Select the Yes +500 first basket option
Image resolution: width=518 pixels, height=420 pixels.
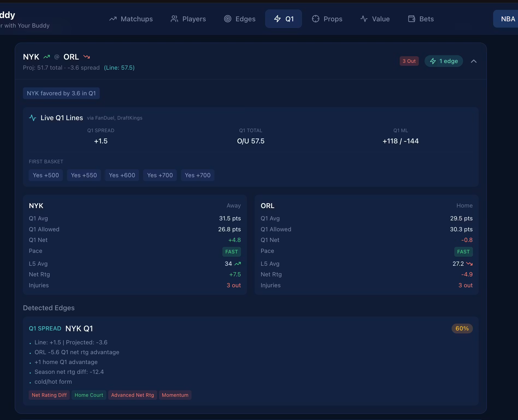click(46, 175)
